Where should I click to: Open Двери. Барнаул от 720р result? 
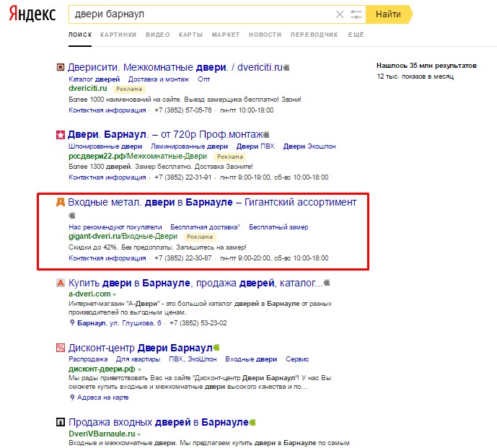pyautogui.click(x=165, y=135)
